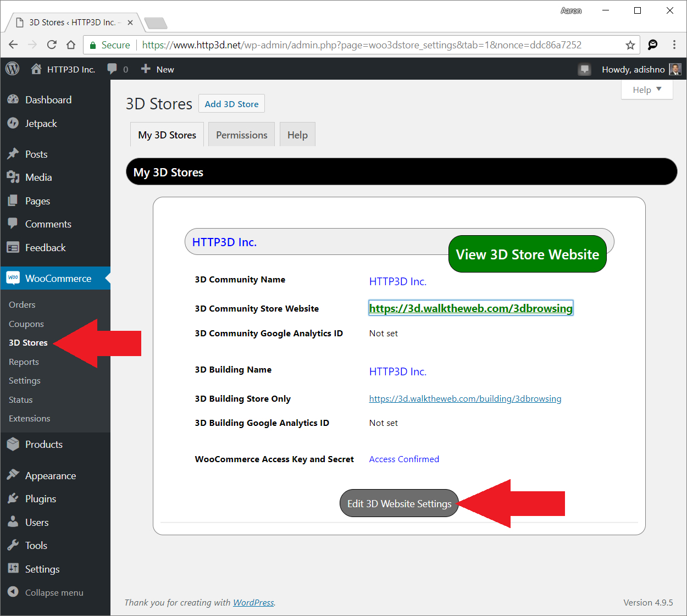
Task: Reload the current page
Action: (52, 45)
